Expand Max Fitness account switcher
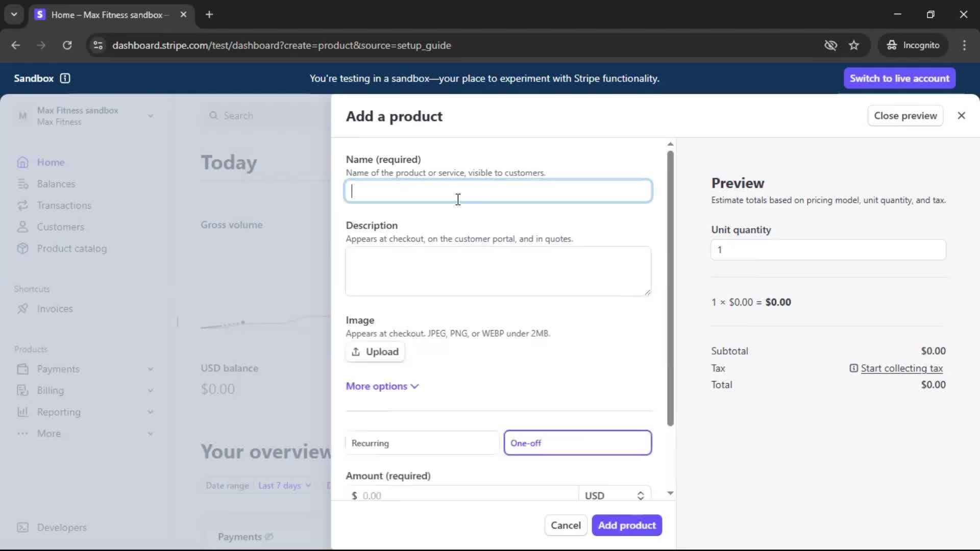Screen dimensions: 980x551 click(150, 116)
